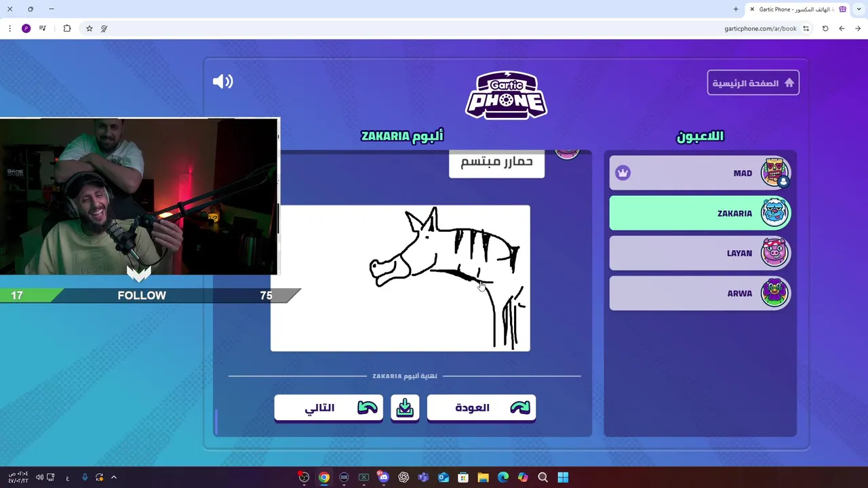Click the zebra drawing in the album
Image resolution: width=868 pixels, height=488 pixels.
400,278
